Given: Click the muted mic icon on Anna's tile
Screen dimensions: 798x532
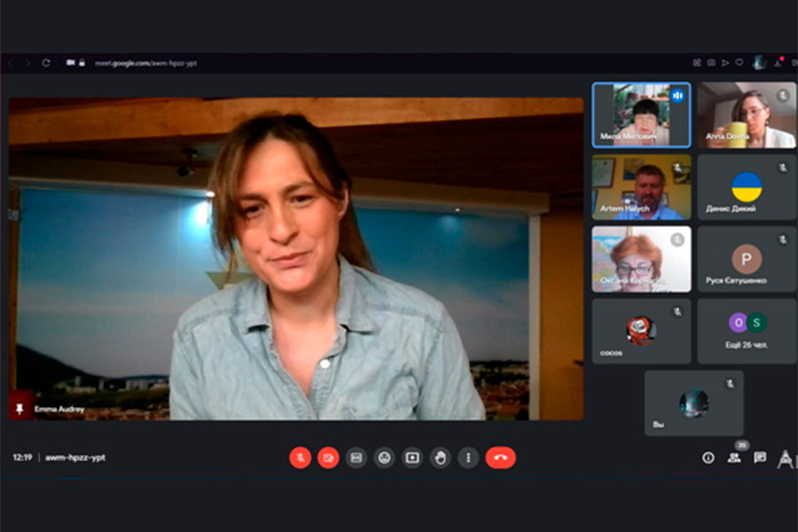Looking at the screenshot, I should (783, 95).
